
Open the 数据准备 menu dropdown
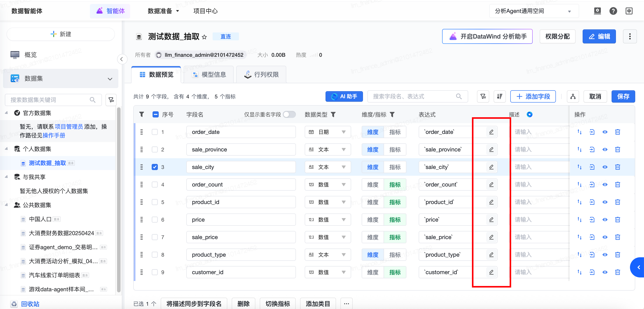(163, 11)
